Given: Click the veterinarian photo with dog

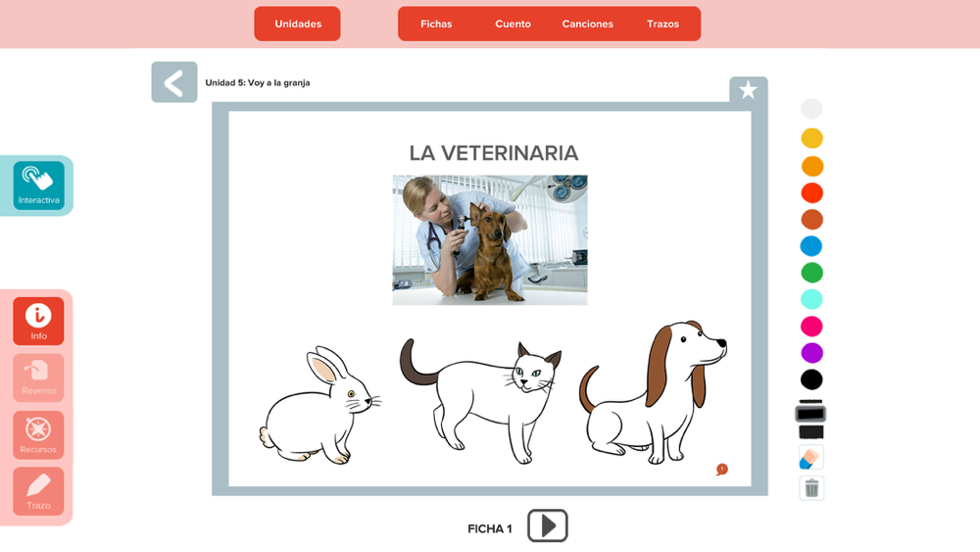Looking at the screenshot, I should [490, 240].
